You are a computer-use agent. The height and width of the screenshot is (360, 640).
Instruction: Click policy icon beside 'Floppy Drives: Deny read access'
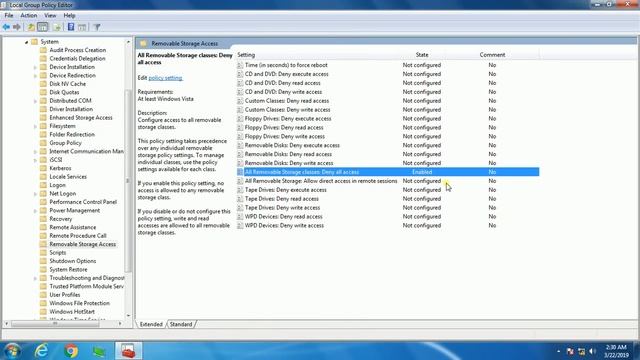240,128
